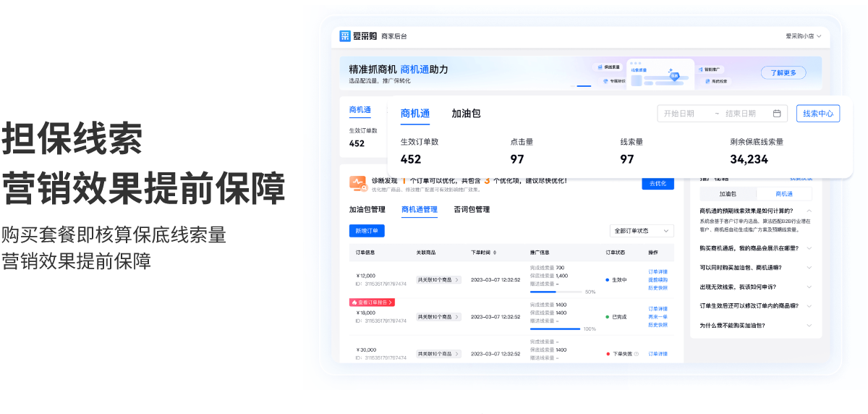Viewport: 868px width, 414px height.
Task: Open the red 查看订单报告 tag
Action: coord(372,302)
